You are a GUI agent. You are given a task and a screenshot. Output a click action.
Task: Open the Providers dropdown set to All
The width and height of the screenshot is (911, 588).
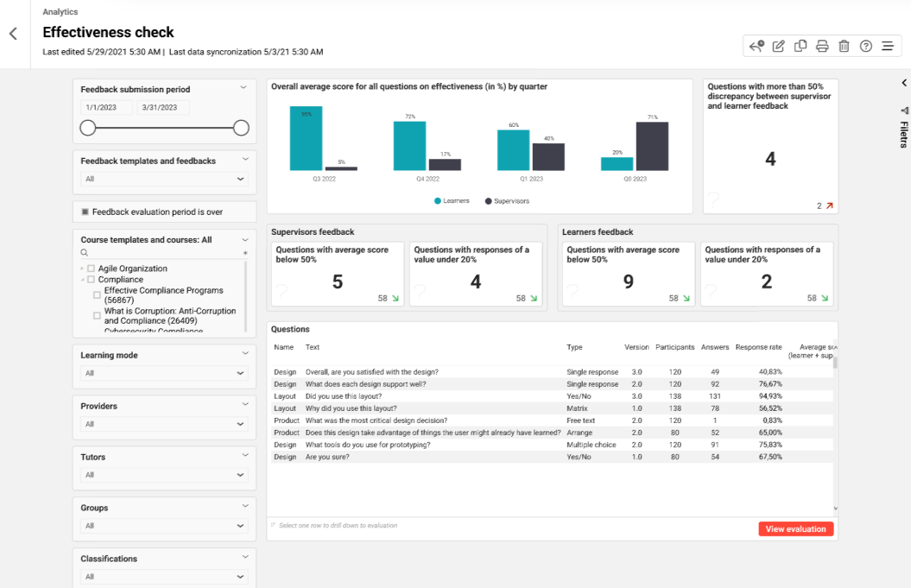coord(164,424)
